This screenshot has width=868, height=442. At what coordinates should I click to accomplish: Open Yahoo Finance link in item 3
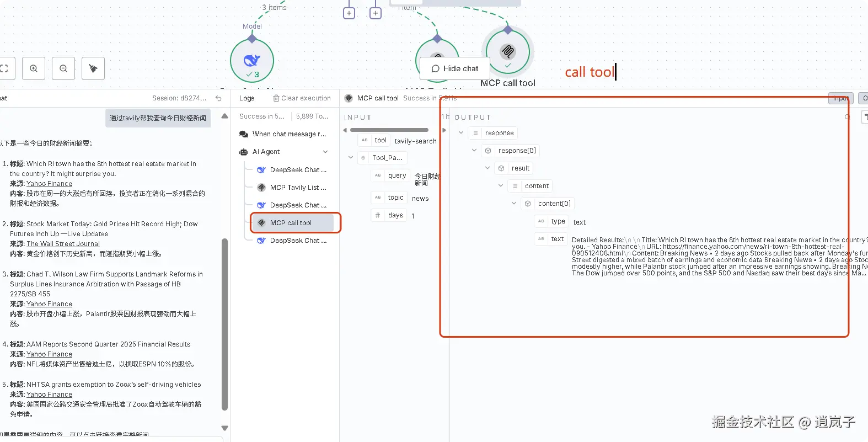(x=49, y=304)
